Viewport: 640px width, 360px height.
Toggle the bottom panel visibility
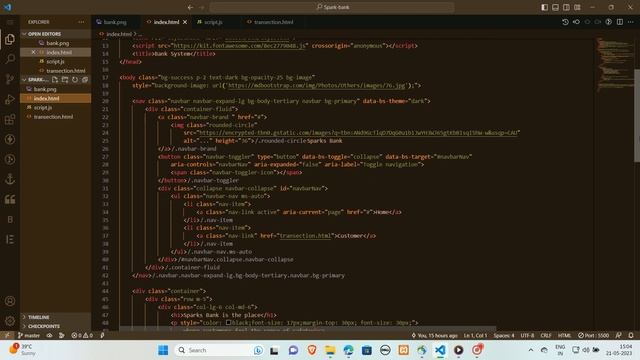tap(556, 7)
